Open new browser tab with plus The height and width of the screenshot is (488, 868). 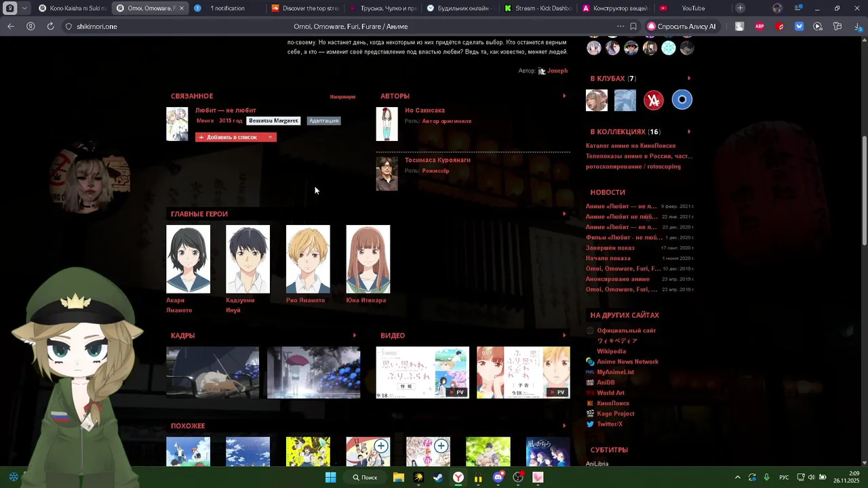tap(741, 8)
